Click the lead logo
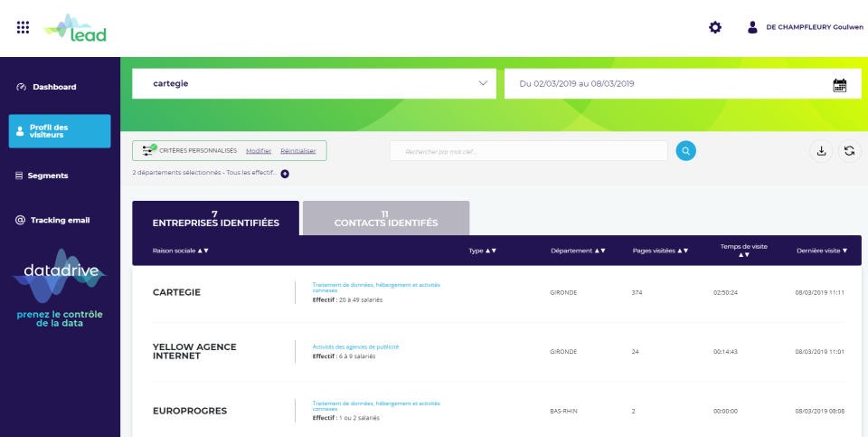The width and height of the screenshot is (868, 437). [75, 28]
